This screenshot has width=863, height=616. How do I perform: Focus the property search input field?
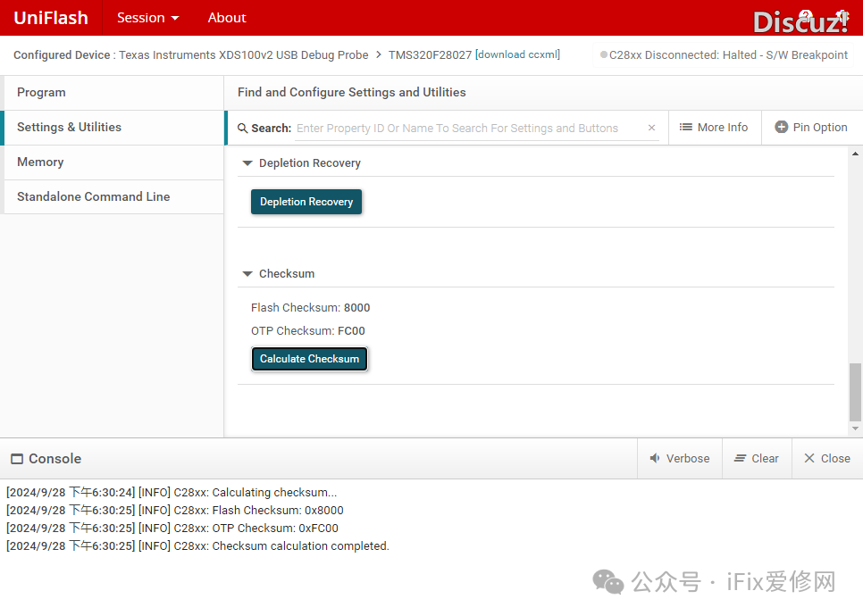(469, 129)
